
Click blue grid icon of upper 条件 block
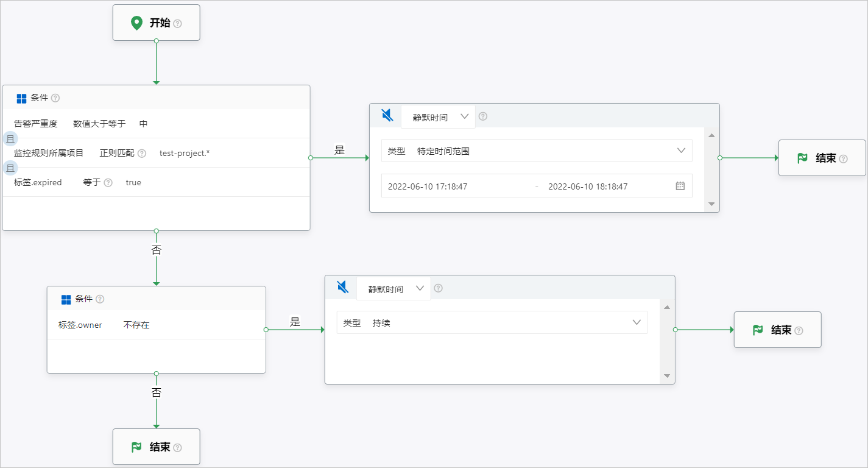click(x=21, y=98)
